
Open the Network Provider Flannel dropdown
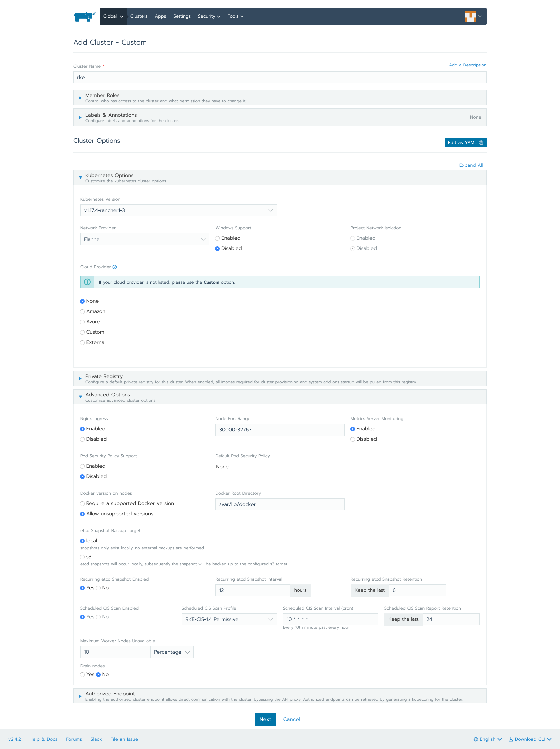144,239
